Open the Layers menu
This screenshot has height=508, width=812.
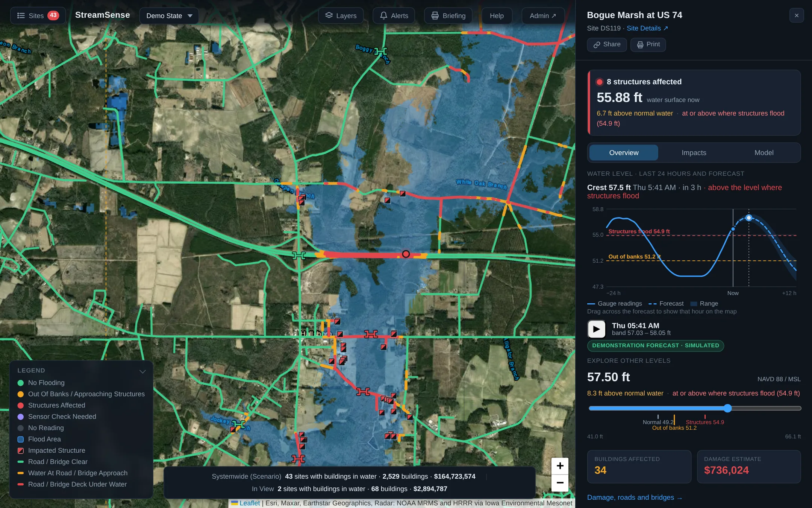pyautogui.click(x=341, y=15)
